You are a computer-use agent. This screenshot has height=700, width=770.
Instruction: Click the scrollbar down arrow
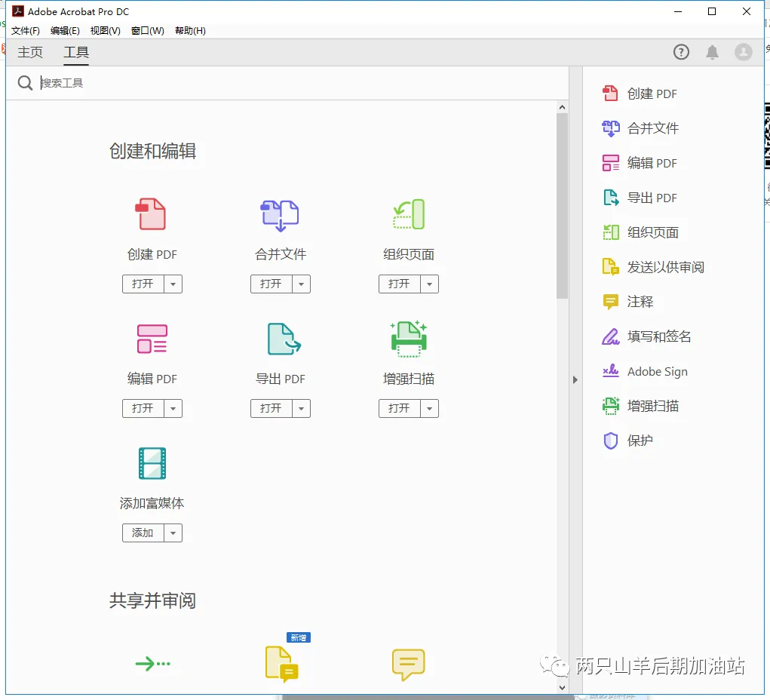[563, 688]
